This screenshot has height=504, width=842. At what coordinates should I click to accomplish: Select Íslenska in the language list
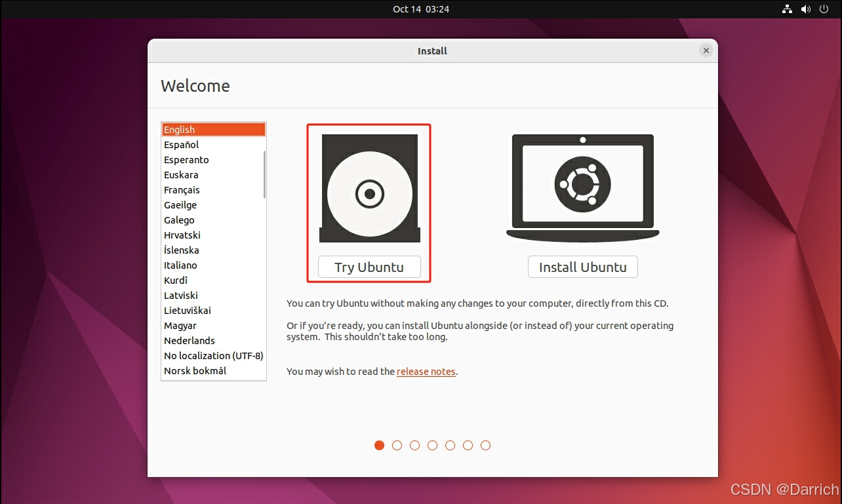(x=213, y=250)
